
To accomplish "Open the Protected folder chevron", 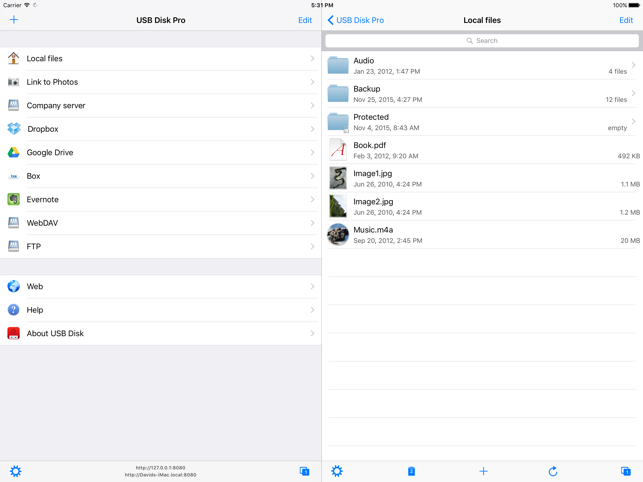I will (633, 121).
